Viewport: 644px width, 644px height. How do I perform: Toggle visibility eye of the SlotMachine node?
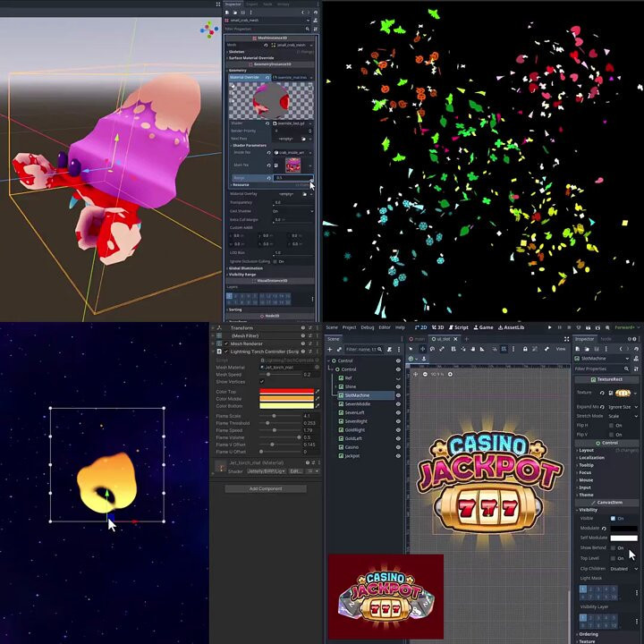point(398,395)
